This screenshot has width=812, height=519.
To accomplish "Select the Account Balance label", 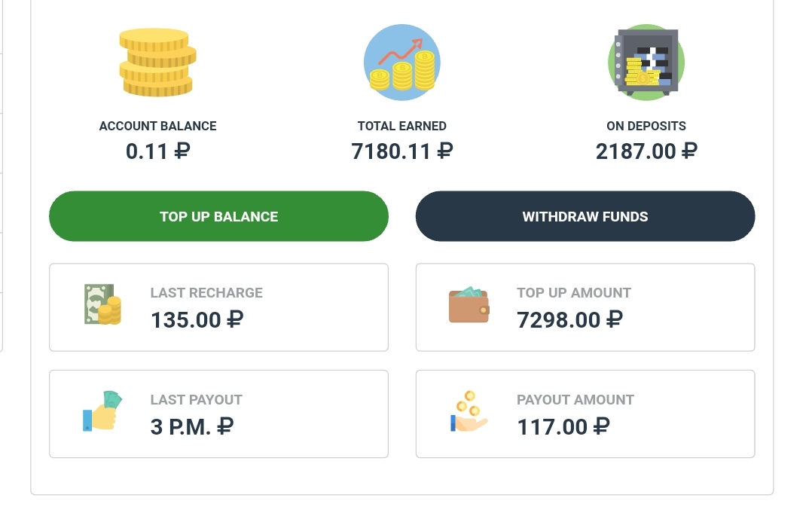I will (x=157, y=126).
